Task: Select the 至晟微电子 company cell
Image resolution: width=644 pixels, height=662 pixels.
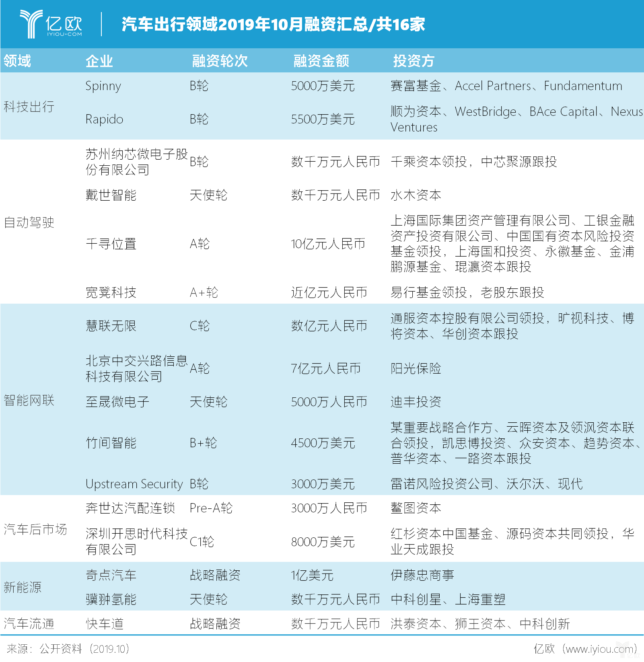Action: [x=117, y=402]
